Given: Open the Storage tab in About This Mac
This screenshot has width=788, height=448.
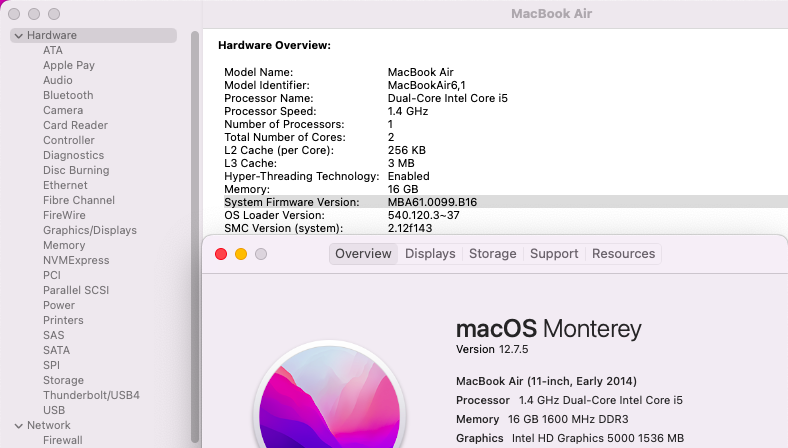Looking at the screenshot, I should [492, 254].
